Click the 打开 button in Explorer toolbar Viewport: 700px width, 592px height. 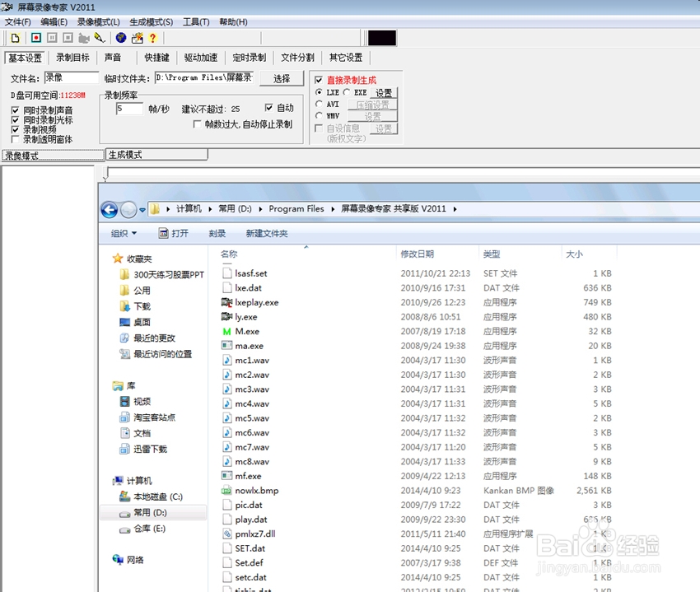(x=174, y=234)
